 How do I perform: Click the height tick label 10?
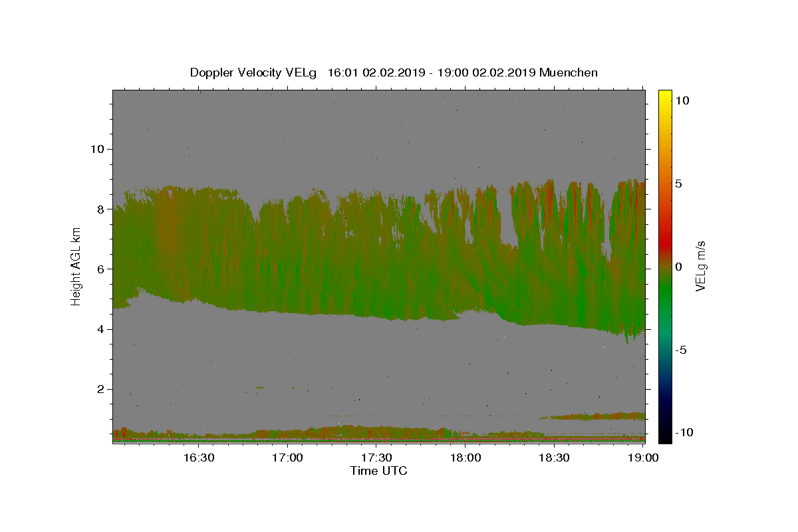[97, 149]
